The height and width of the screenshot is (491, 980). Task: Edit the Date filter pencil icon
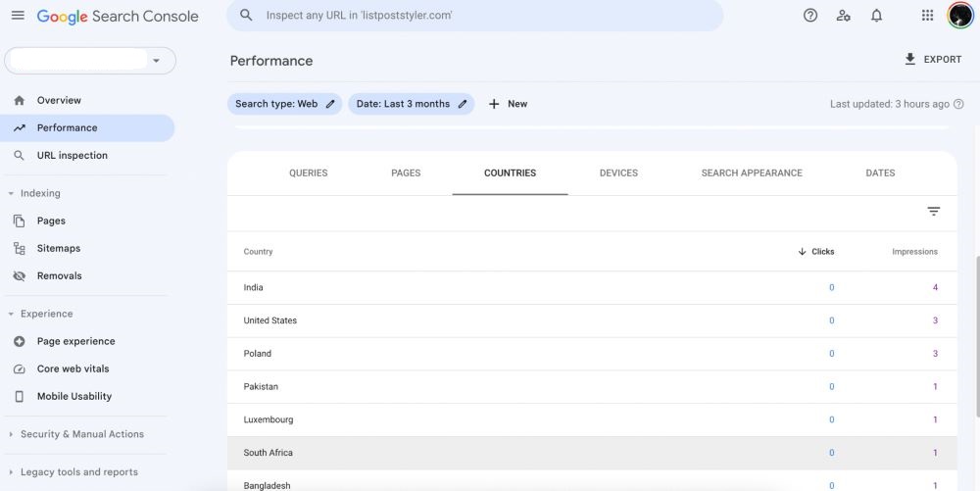[x=463, y=104]
